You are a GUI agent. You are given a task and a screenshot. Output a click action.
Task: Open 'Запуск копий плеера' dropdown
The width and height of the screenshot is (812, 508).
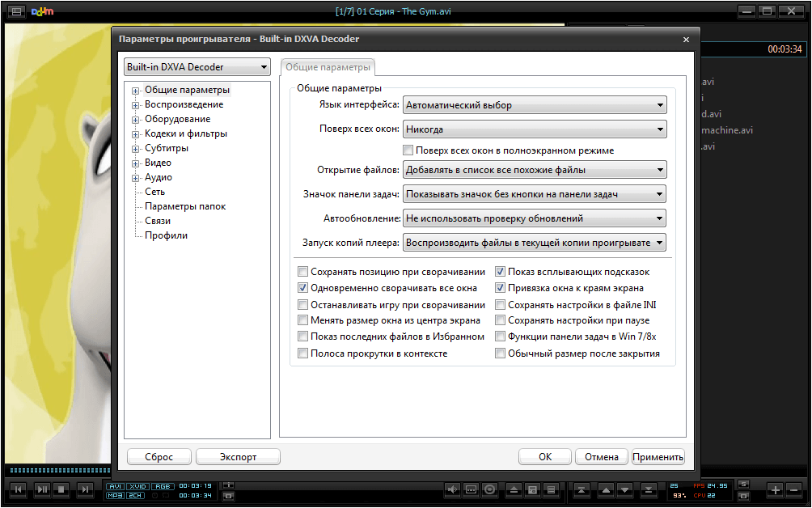[x=535, y=243]
